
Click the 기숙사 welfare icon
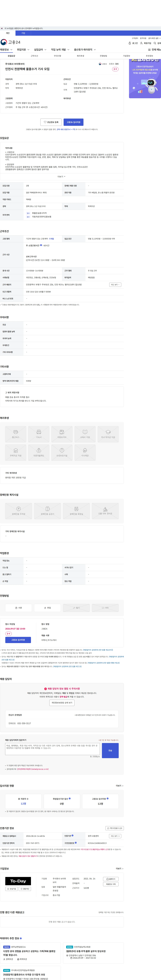pos(39,434)
